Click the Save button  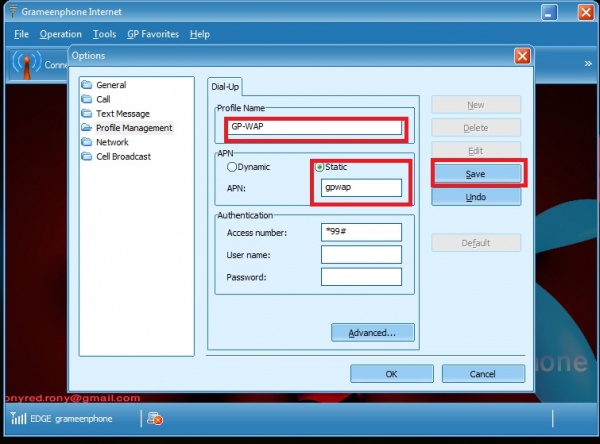click(x=476, y=174)
